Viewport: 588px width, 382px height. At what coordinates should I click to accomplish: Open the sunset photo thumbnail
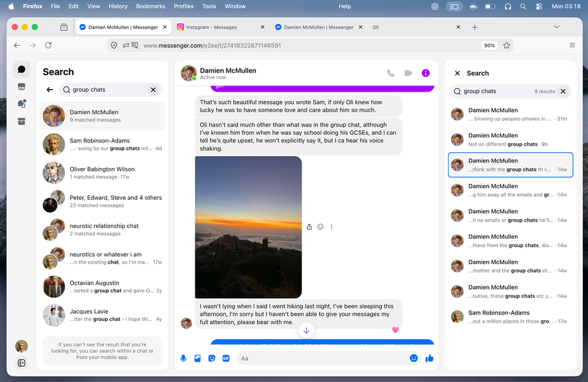tap(248, 227)
